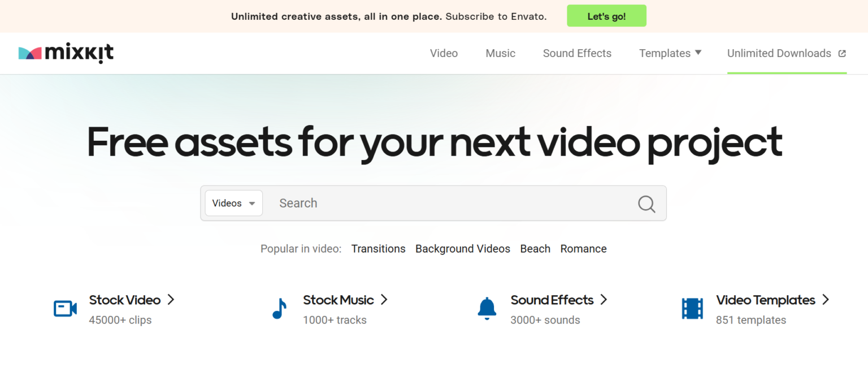Screen dimensions: 868x367
Task: Go to Unlimited Downloads
Action: (779, 53)
